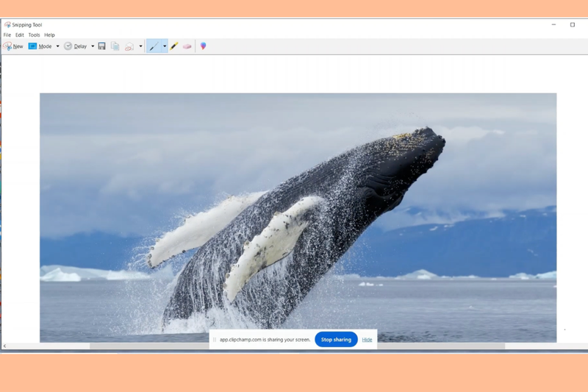
Task: Open the Mode snip type button
Action: [x=40, y=46]
